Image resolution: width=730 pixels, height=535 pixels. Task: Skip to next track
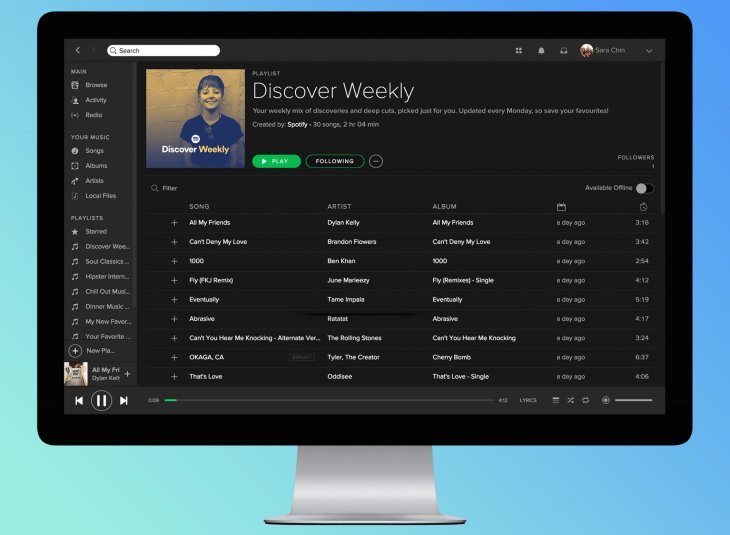tap(123, 400)
